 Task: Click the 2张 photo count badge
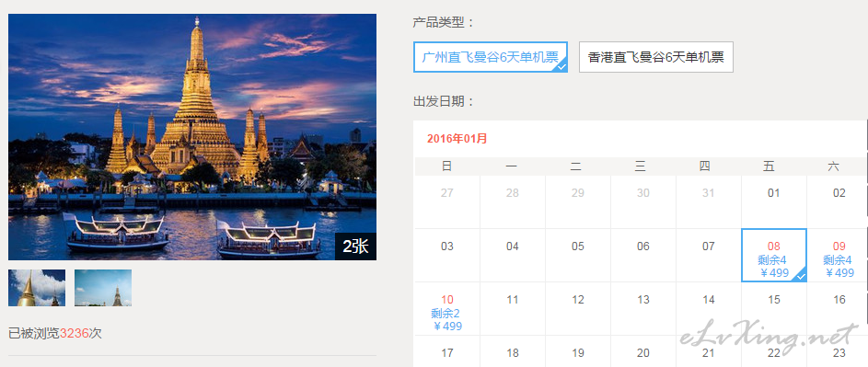click(x=355, y=247)
